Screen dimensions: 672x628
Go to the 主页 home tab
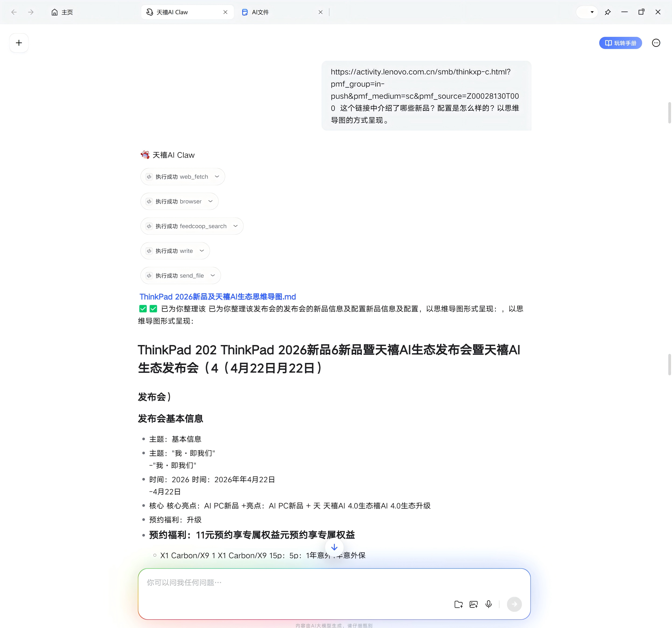coord(62,12)
